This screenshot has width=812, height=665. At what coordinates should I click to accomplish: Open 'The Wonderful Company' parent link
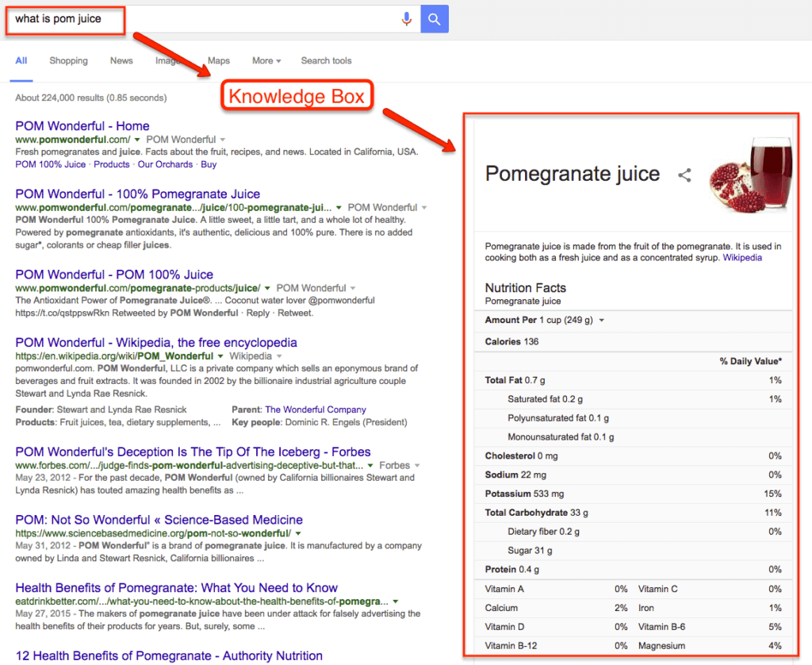pyautogui.click(x=316, y=409)
